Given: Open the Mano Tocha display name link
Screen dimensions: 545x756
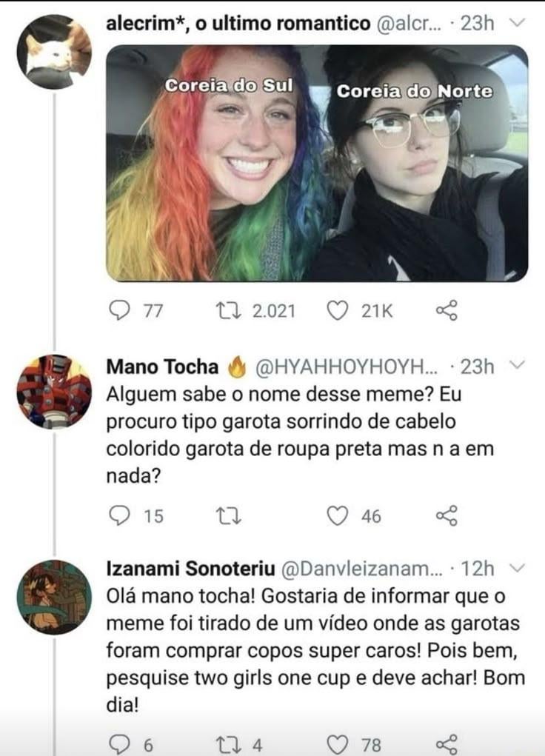Looking at the screenshot, I should (164, 367).
